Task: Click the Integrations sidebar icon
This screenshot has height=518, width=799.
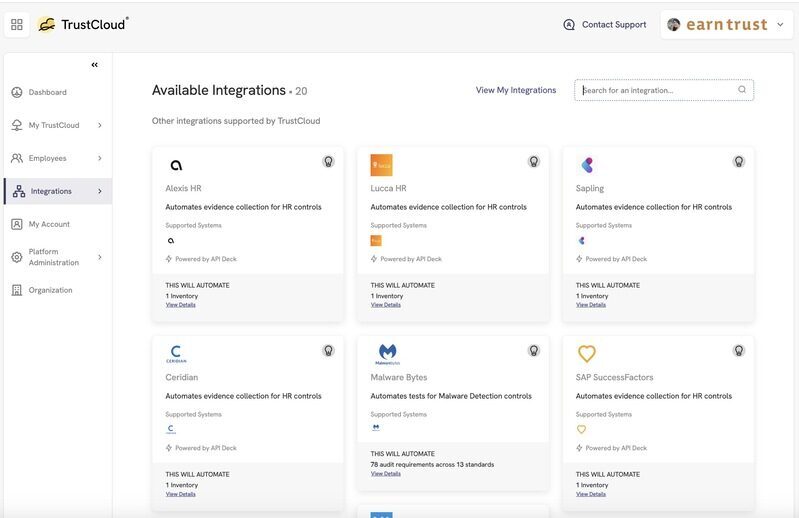Action: point(19,192)
